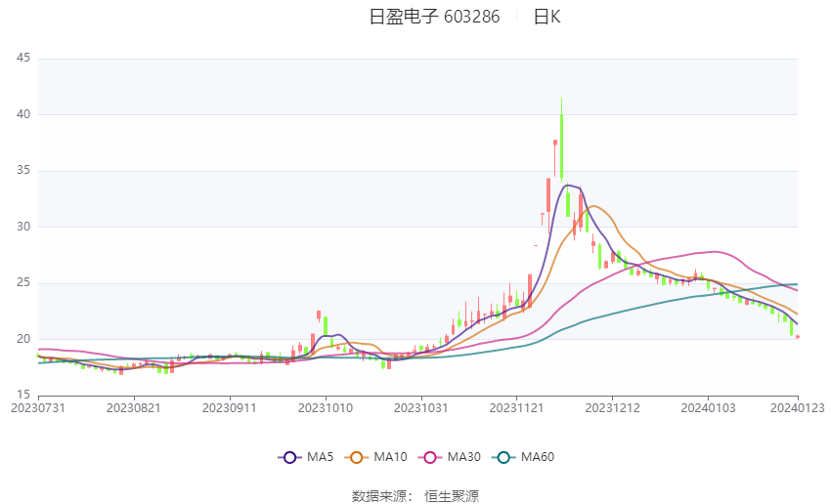This screenshot has width=831, height=504.
Task: Click the tallest green candlestick near 41
Action: 562,141
